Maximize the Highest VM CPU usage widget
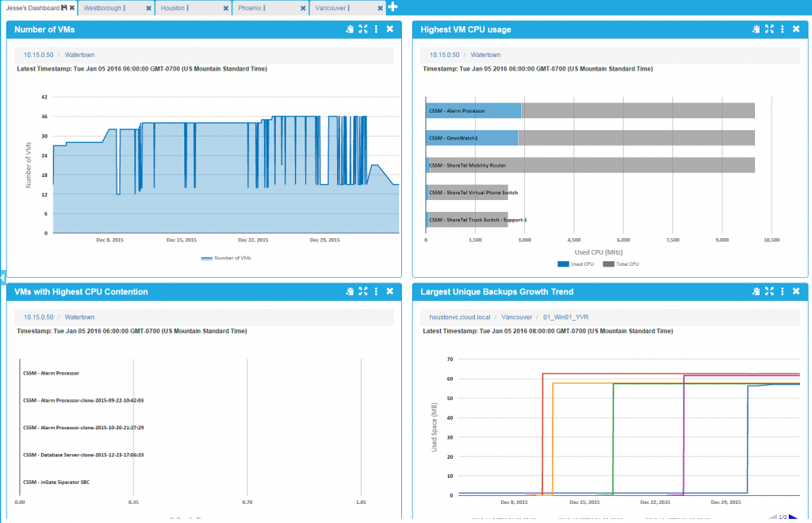The image size is (812, 523). click(769, 29)
